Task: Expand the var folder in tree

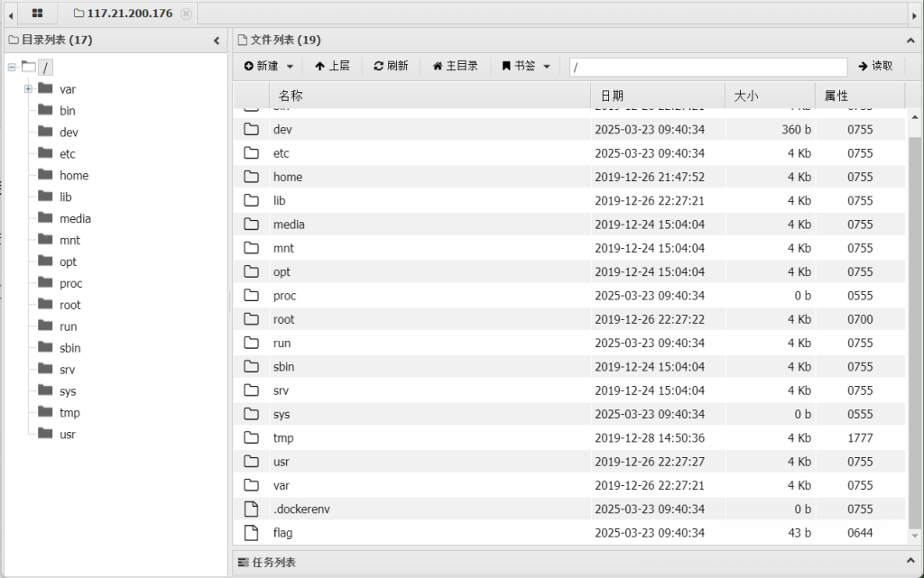Action: point(28,89)
